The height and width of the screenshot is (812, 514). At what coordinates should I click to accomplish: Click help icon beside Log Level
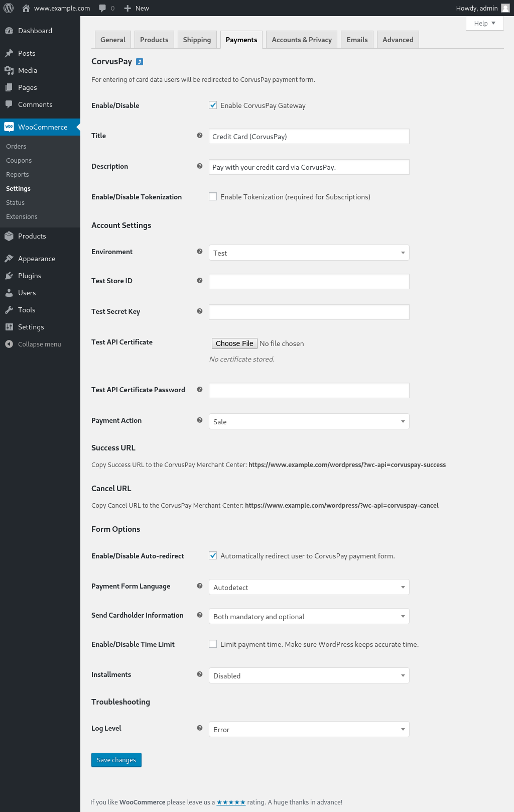[200, 728]
